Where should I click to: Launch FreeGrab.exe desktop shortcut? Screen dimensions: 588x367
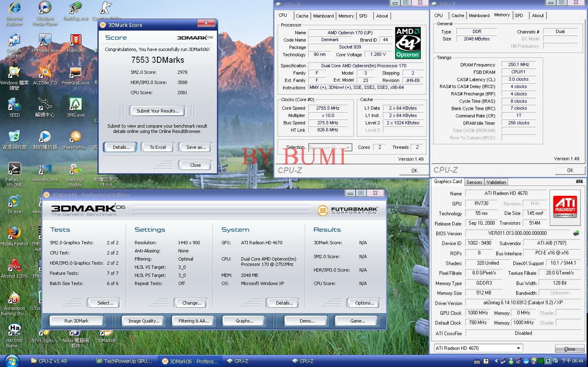coord(75,75)
